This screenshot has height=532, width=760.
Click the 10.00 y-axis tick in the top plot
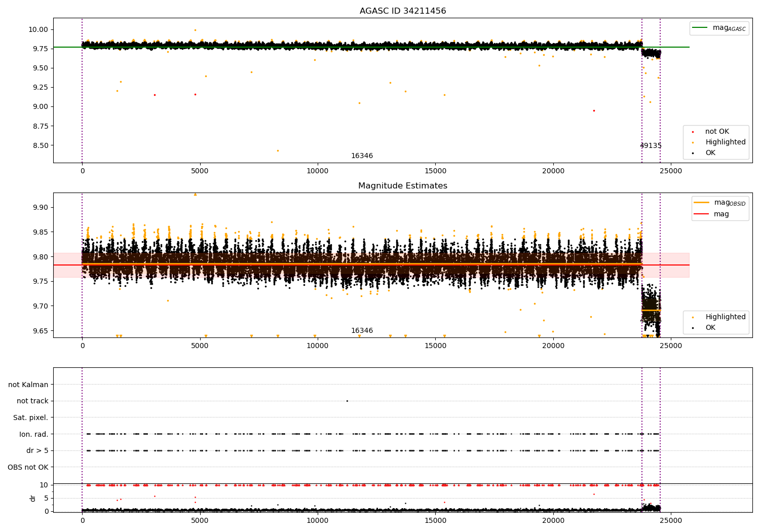click(x=39, y=29)
